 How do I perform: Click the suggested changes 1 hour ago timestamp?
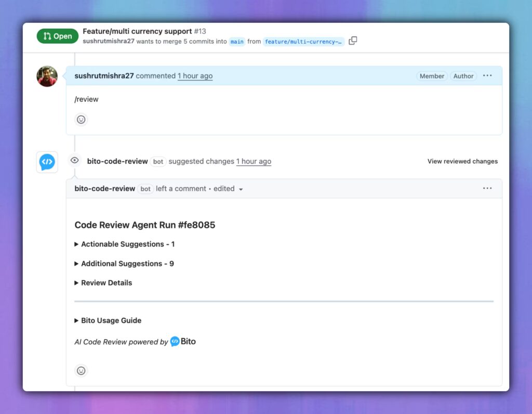coord(254,161)
